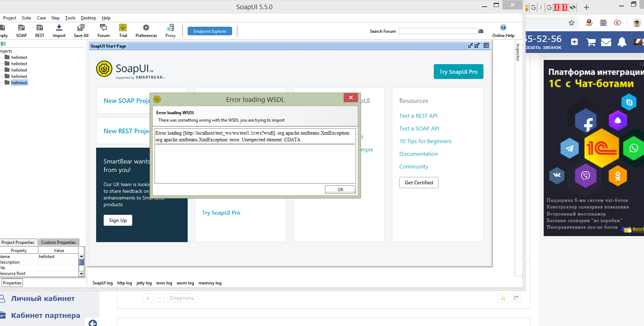This screenshot has height=326, width=644.
Task: Switch to Project Properties tab
Action: [x=18, y=242]
